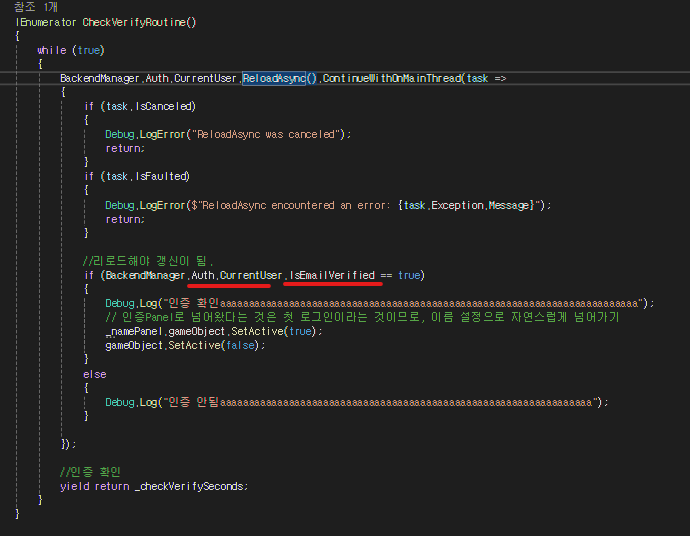Click the closing '});' of the lambda

click(69, 444)
